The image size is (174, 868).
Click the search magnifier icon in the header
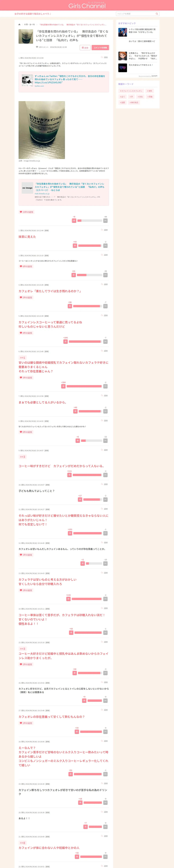157,14
